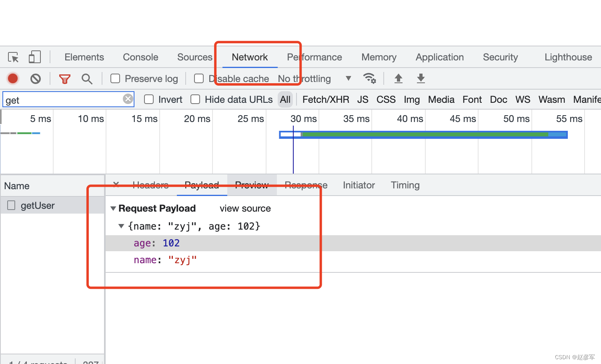Screen dimensions: 601x364
Task: Tick the Hide data URLs checkbox
Action: [x=195, y=99]
